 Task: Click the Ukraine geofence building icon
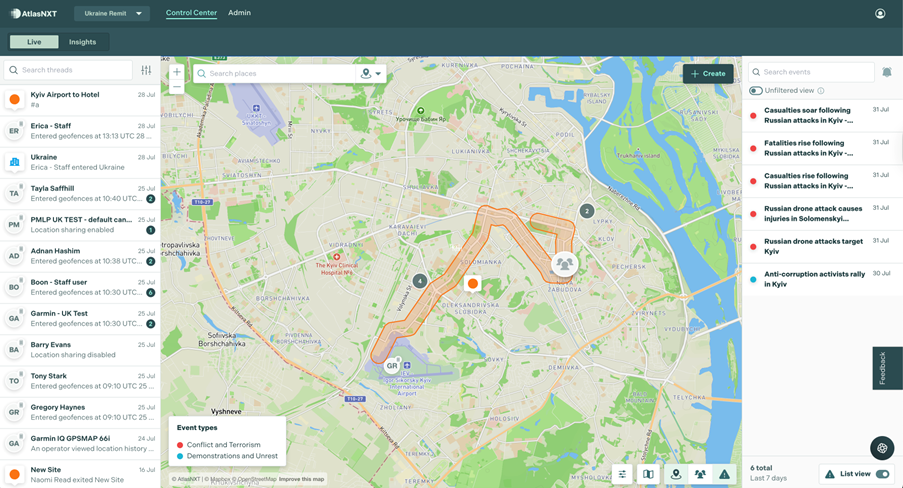click(x=14, y=162)
